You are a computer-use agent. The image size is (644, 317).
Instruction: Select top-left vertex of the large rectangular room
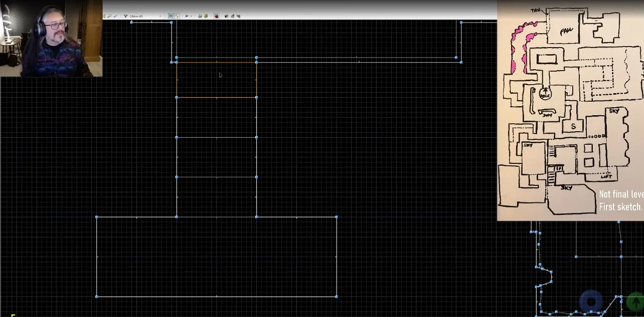coord(97,217)
